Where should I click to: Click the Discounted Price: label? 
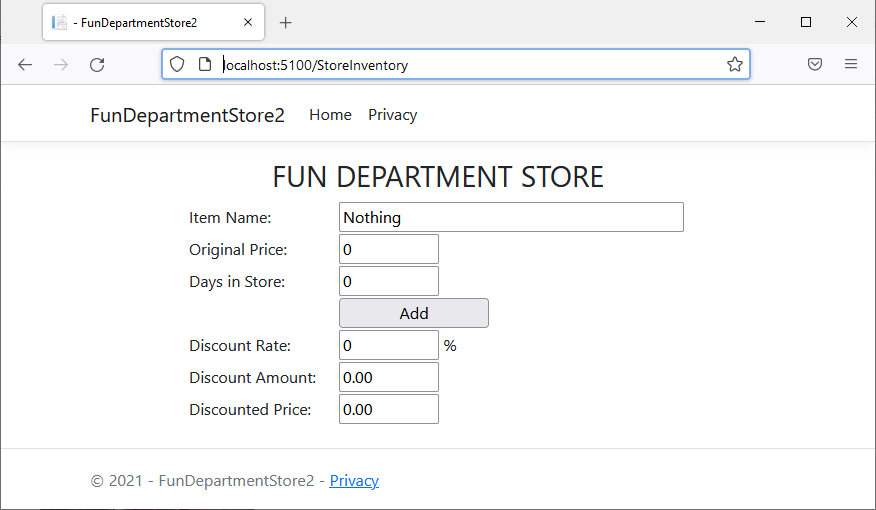(x=250, y=409)
